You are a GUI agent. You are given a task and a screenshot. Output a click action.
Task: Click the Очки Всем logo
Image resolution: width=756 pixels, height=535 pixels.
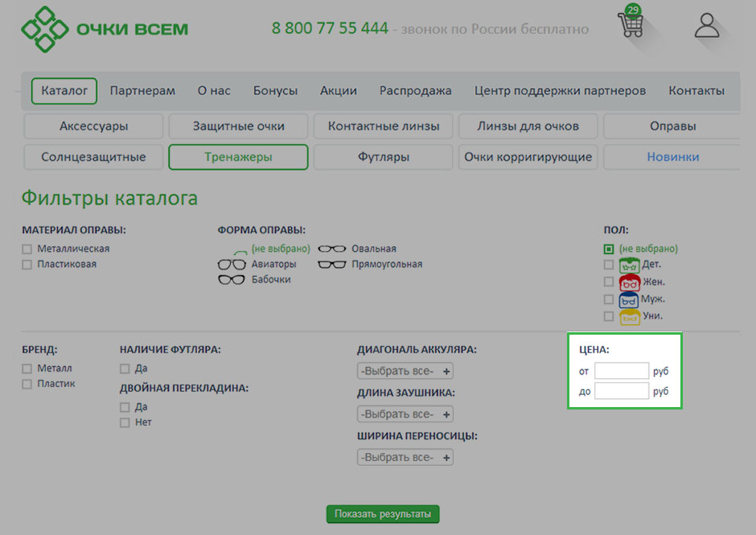(105, 29)
